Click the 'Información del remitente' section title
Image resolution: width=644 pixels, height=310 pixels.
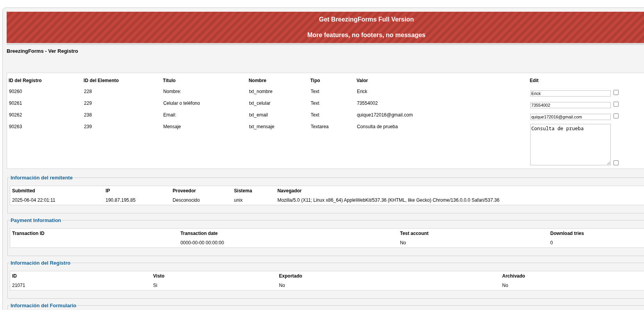click(x=41, y=178)
